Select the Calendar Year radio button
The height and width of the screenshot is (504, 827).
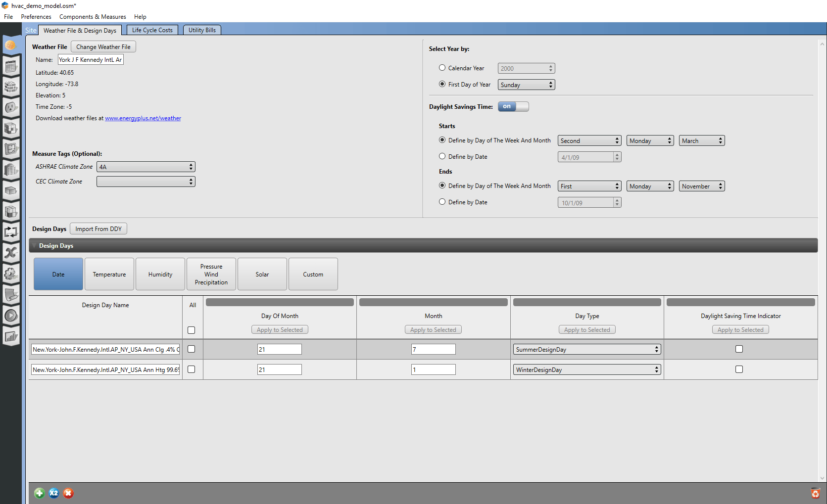442,68
